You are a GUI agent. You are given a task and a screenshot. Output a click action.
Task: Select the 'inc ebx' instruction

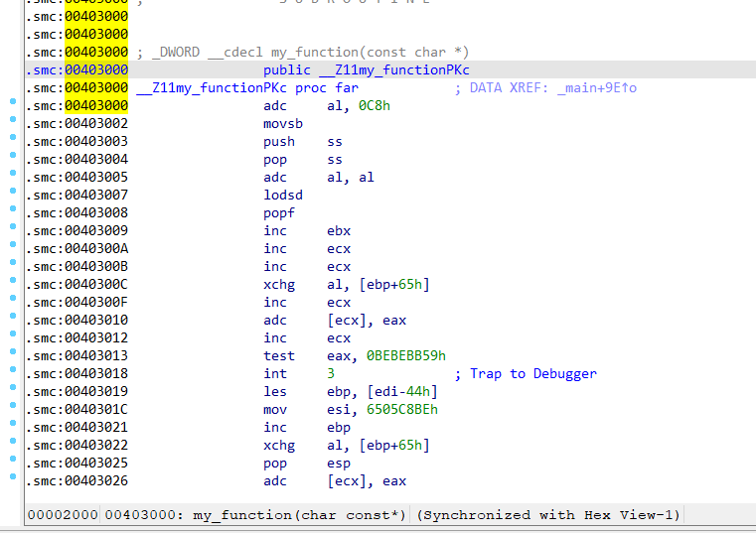[x=307, y=231]
